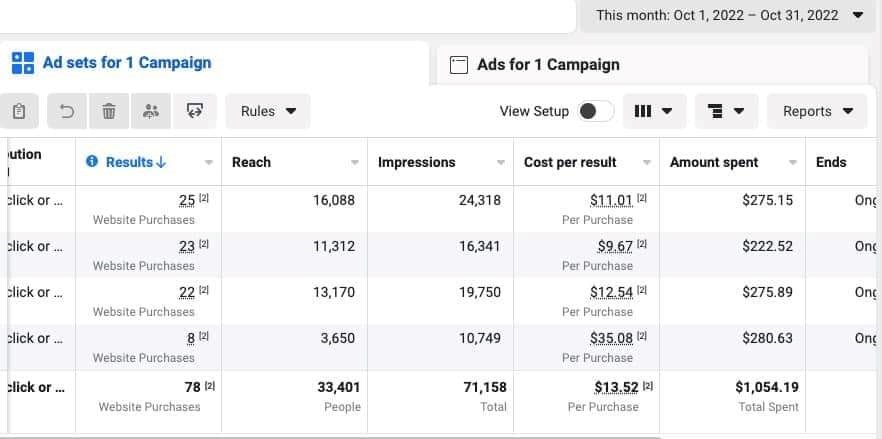The image size is (882, 439).
Task: Open the columns layout icon dropdown
Action: pyautogui.click(x=654, y=112)
